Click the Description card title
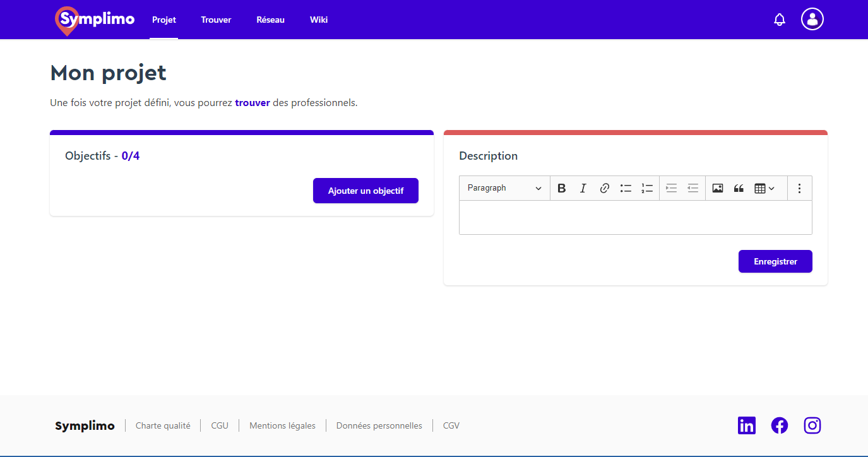The image size is (868, 457). [x=488, y=156]
